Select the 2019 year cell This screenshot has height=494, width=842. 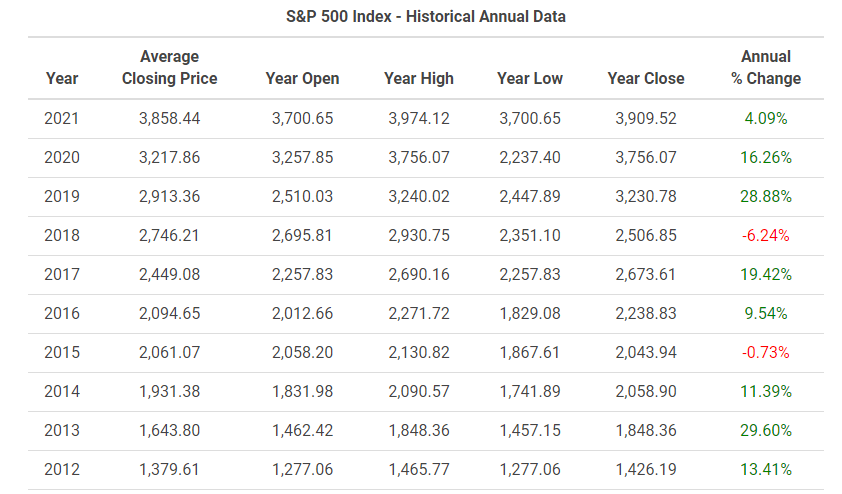[62, 197]
